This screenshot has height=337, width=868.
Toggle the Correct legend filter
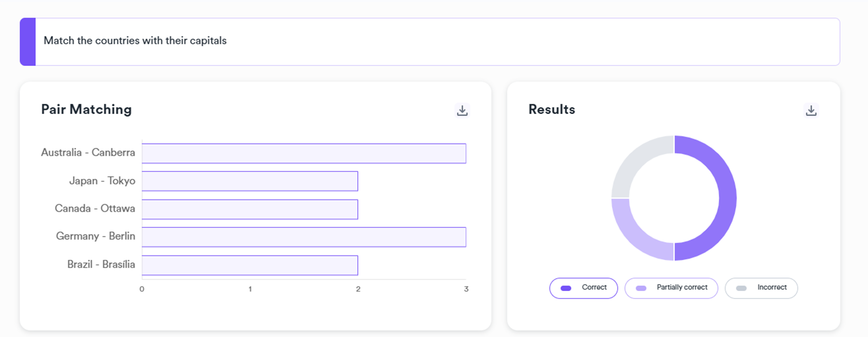[583, 288]
